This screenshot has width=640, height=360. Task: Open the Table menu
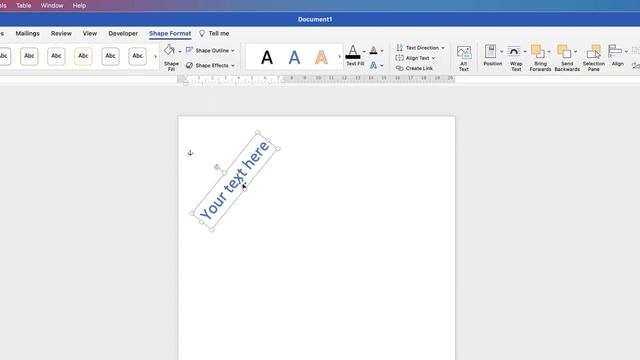coord(23,6)
